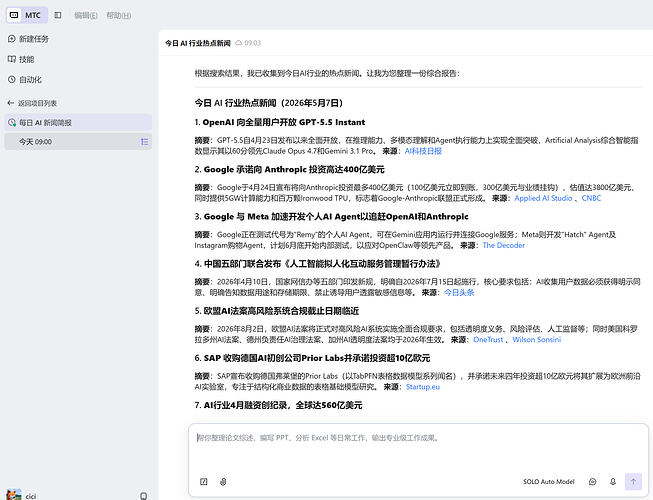Open the Startup.eu source link
The width and height of the screenshot is (653, 500).
423,387
